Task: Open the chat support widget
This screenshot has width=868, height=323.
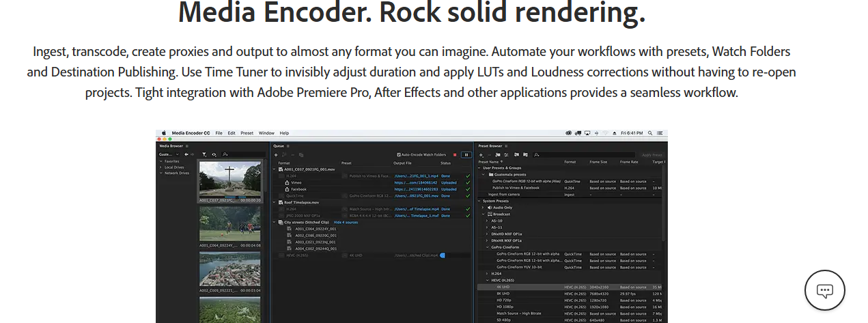Action: 824,290
